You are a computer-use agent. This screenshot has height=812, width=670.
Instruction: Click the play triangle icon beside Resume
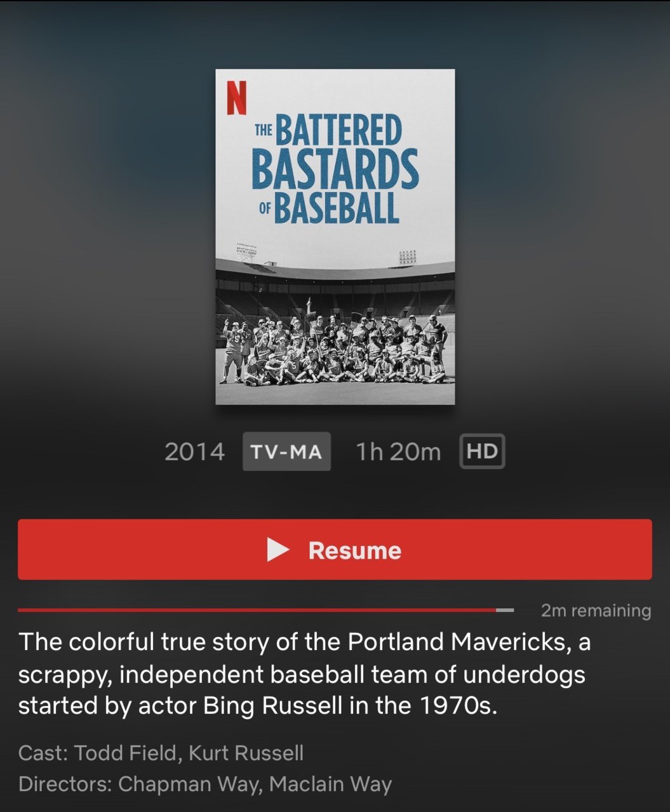point(278,550)
